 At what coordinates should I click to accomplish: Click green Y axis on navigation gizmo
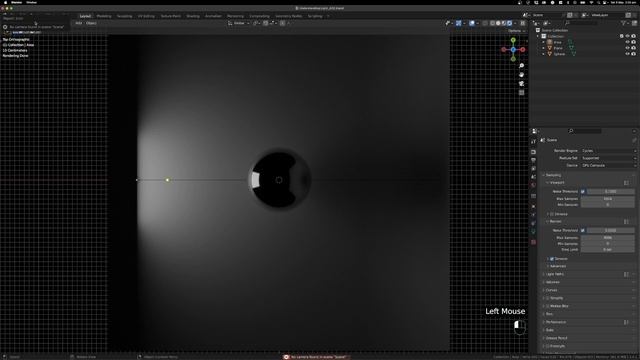click(x=513, y=40)
